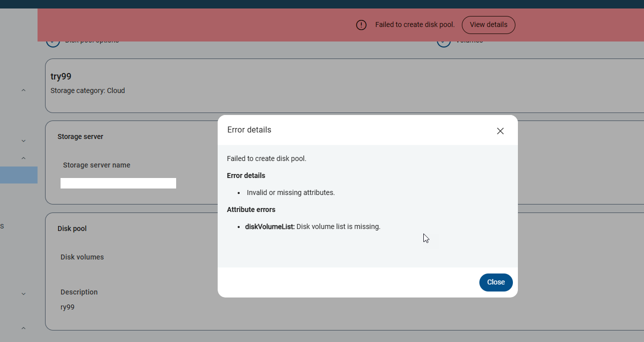The image size is (644, 342).
Task: Collapse sidebar chevron beside the try99 card
Action: pos(24,90)
